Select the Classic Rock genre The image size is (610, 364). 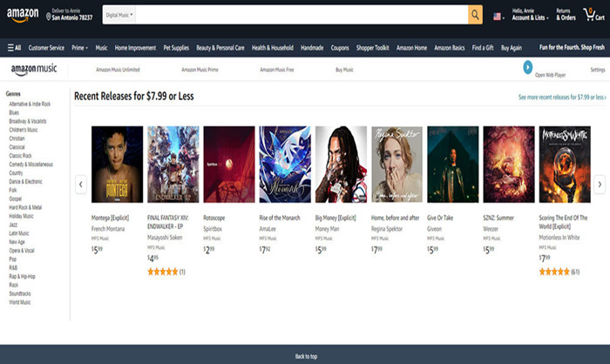pos(20,156)
